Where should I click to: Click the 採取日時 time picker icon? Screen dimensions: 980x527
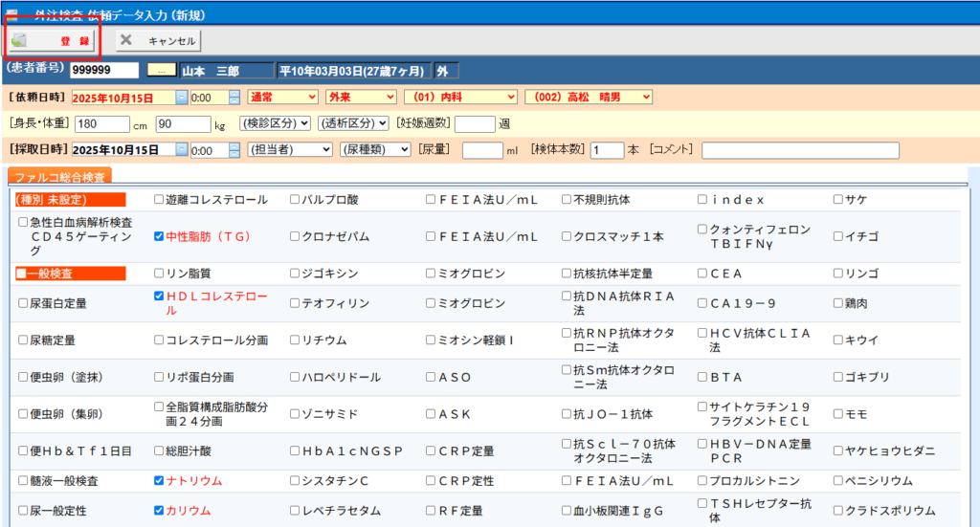tap(234, 150)
